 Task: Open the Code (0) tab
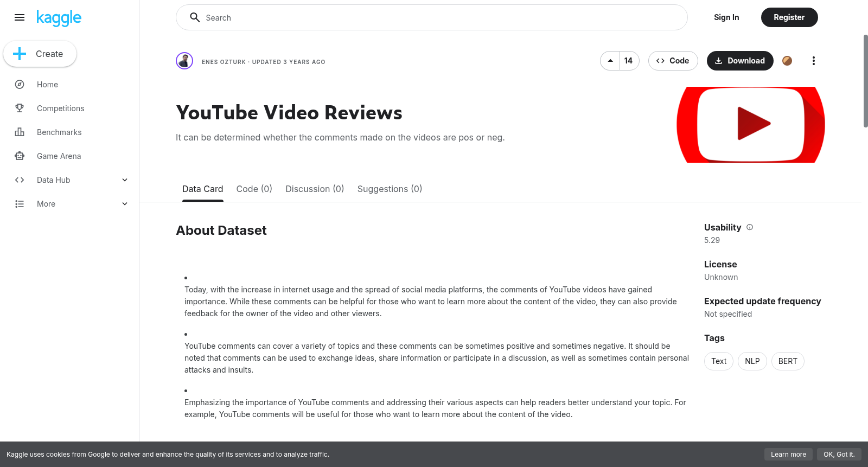tap(254, 189)
